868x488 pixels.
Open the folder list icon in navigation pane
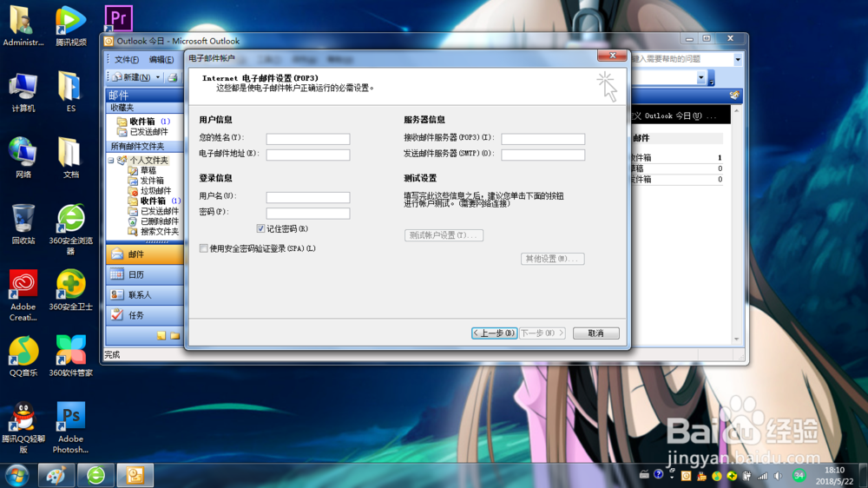175,336
